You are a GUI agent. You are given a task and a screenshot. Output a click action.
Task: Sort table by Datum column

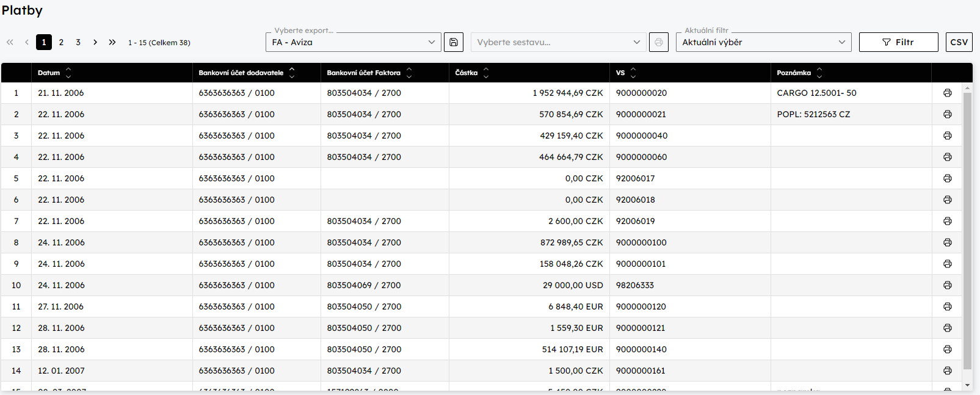click(68, 73)
